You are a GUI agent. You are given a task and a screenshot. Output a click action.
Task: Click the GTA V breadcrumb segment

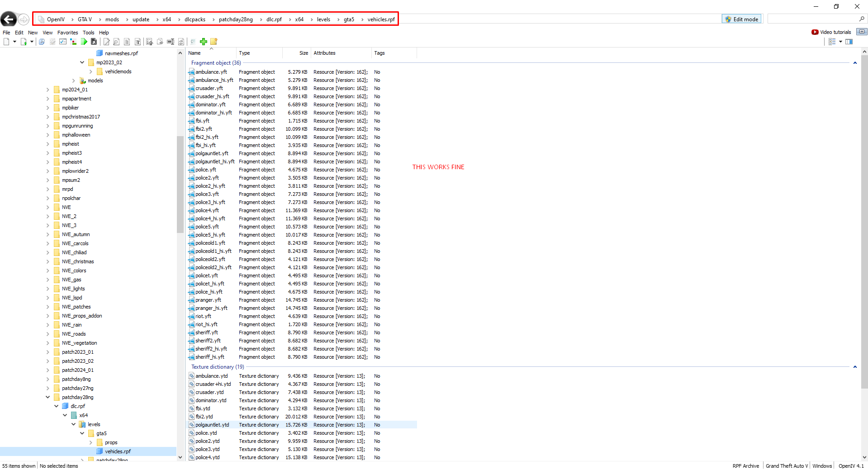coord(85,19)
